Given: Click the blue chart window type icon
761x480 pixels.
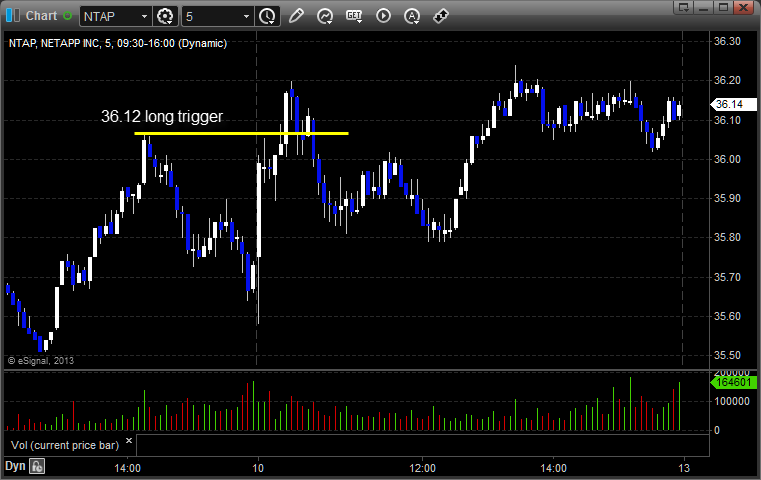Looking at the screenshot, I should pos(13,16).
